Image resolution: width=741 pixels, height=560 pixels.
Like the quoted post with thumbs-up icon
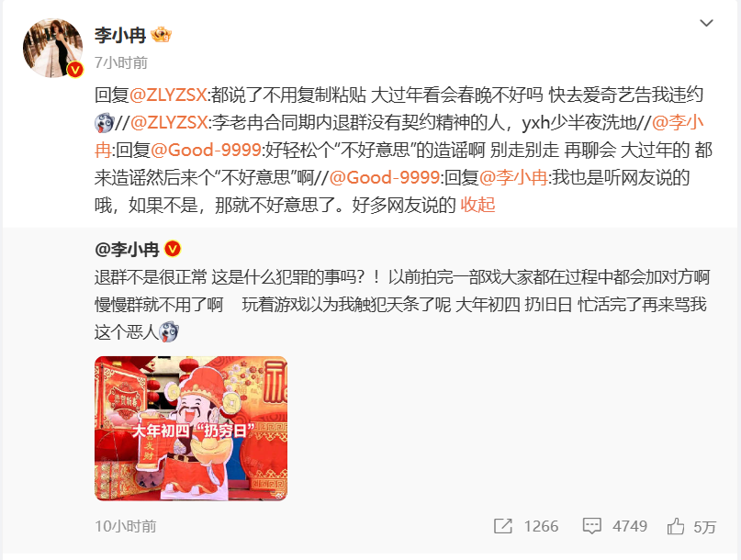[676, 526]
